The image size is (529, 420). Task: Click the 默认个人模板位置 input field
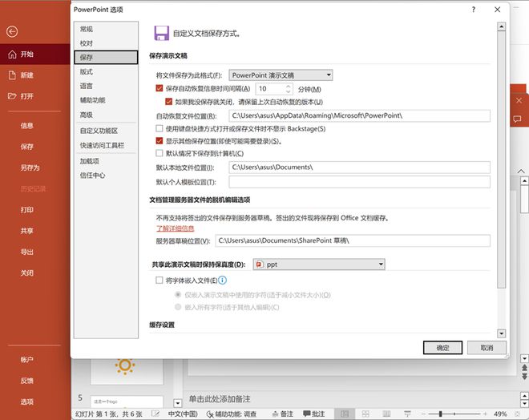click(x=359, y=182)
